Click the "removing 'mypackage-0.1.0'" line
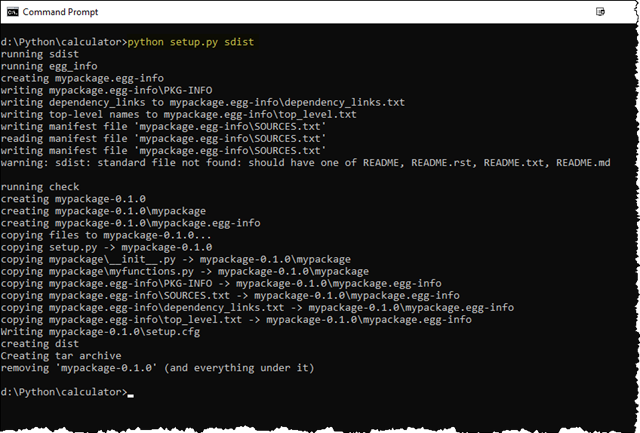 pos(158,368)
